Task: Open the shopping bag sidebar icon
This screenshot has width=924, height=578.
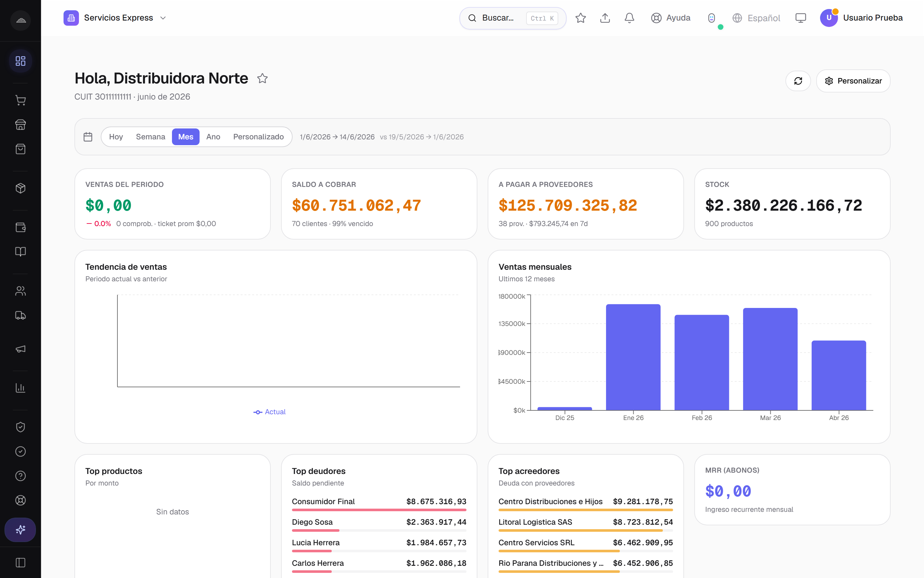Action: coord(21,149)
